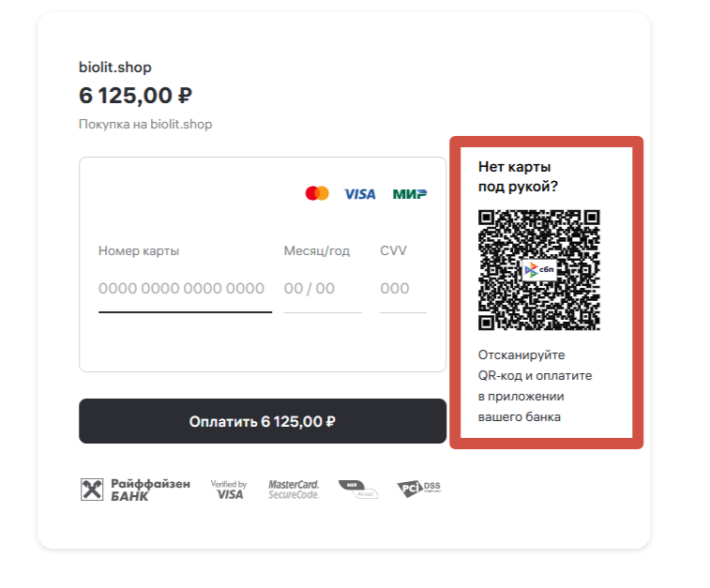Click the Mastercard logo in card form
The image size is (710, 588).
(x=317, y=193)
